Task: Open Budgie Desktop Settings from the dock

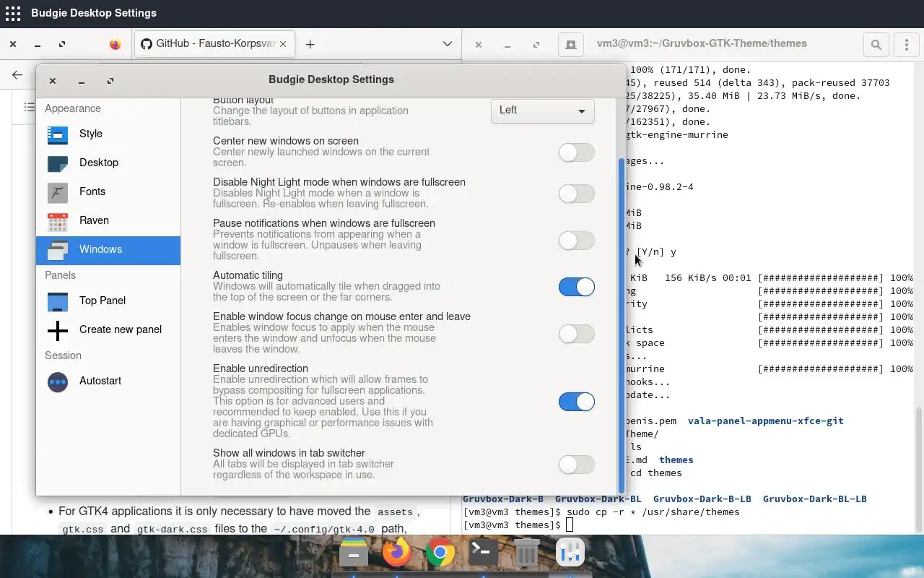Action: click(x=570, y=553)
